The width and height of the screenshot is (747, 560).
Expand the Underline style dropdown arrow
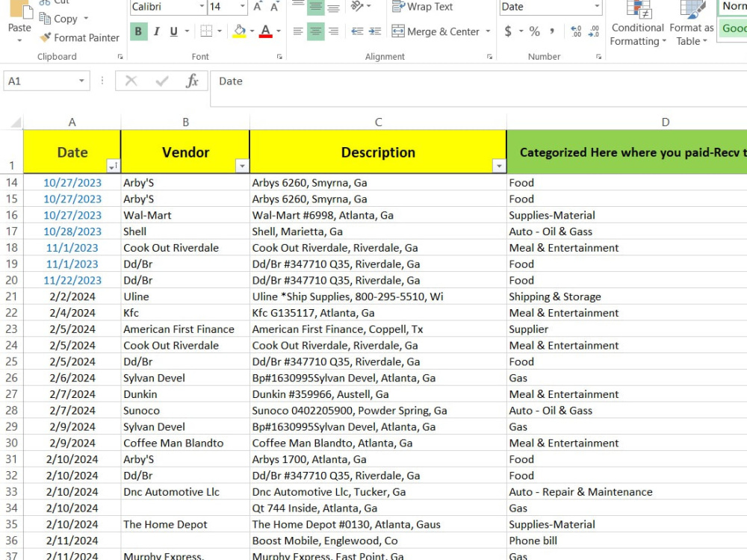point(187,31)
